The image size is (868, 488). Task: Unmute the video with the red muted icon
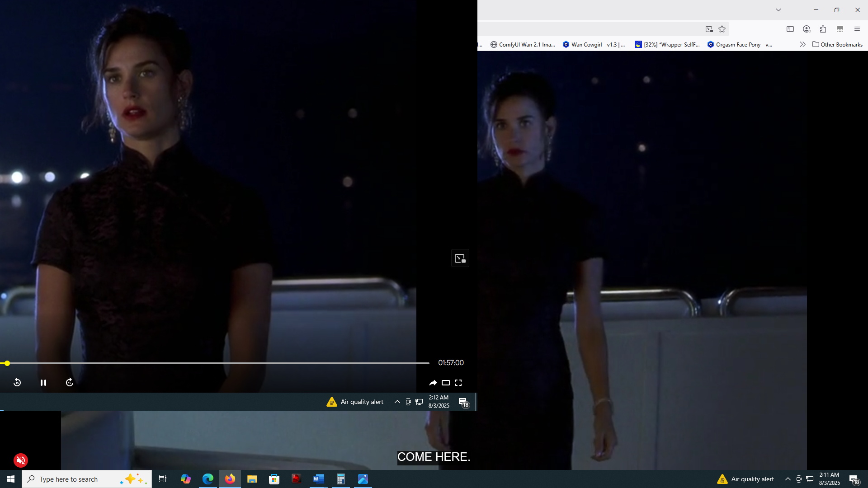[x=21, y=460]
